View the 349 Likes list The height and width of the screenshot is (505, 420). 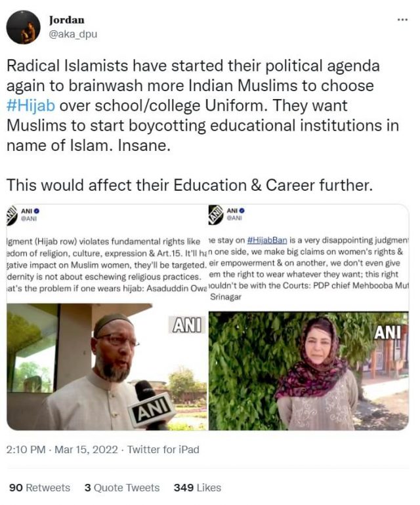[198, 487]
